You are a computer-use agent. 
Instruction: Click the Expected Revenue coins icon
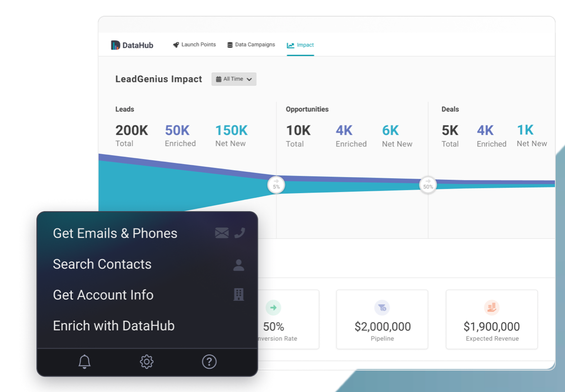tap(492, 308)
